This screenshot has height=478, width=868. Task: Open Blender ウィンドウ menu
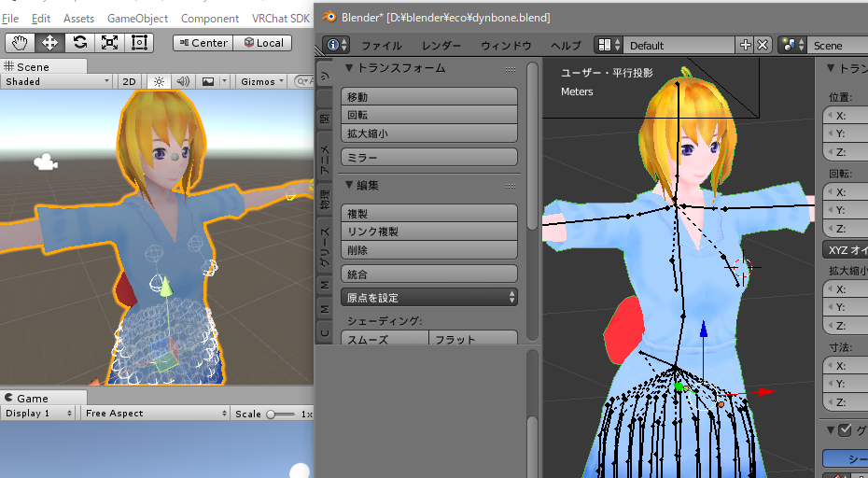click(506, 46)
